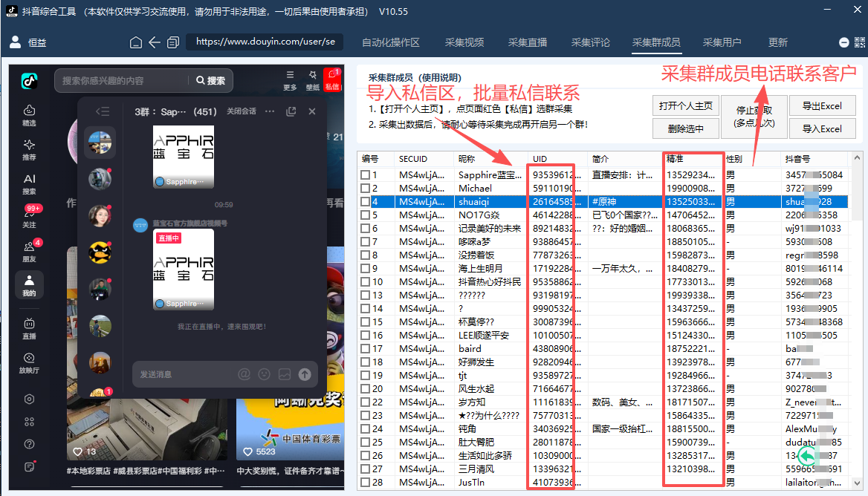
Task: Pop out the chat window icon
Action: click(291, 111)
